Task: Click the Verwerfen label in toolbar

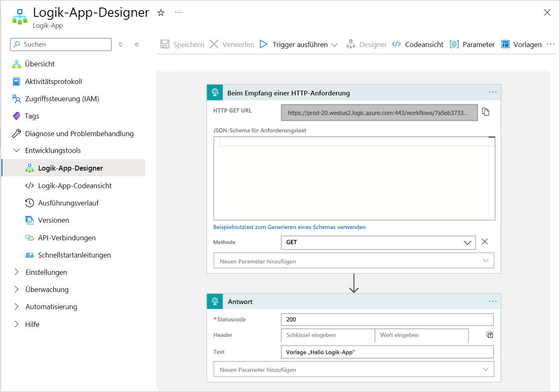Action: 238,45
